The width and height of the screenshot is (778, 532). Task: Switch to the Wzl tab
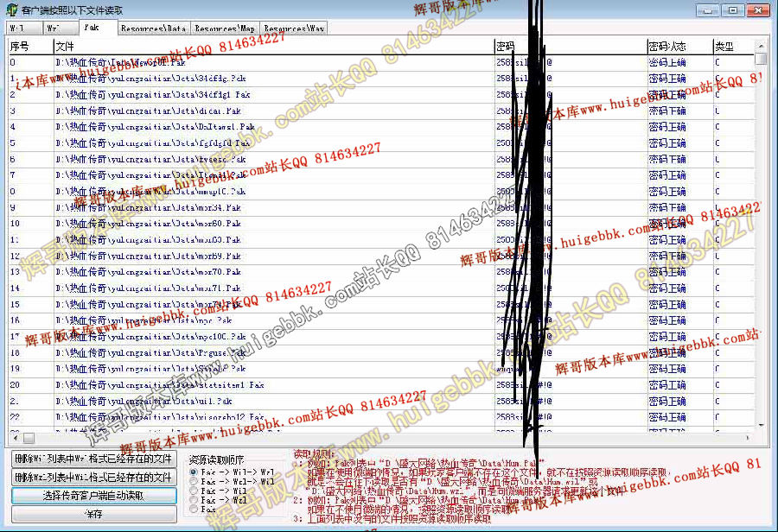pyautogui.click(x=60, y=28)
